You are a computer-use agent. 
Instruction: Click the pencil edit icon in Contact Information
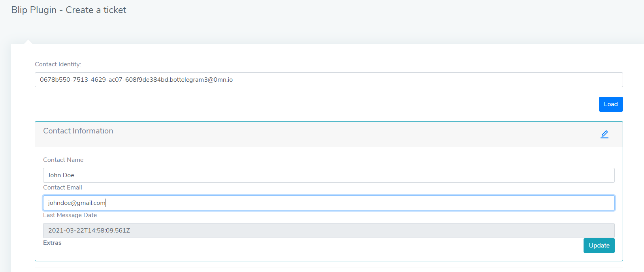604,134
